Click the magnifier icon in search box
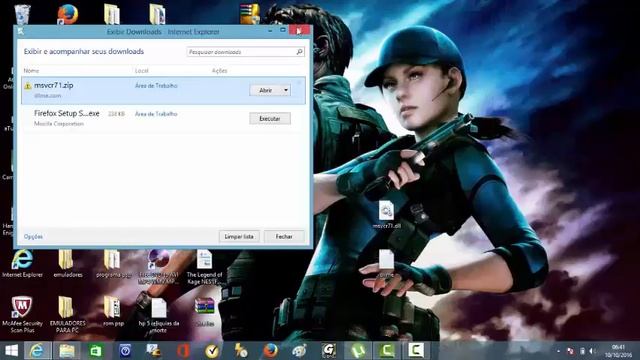Screen dimensions: 640x360 click(x=300, y=52)
